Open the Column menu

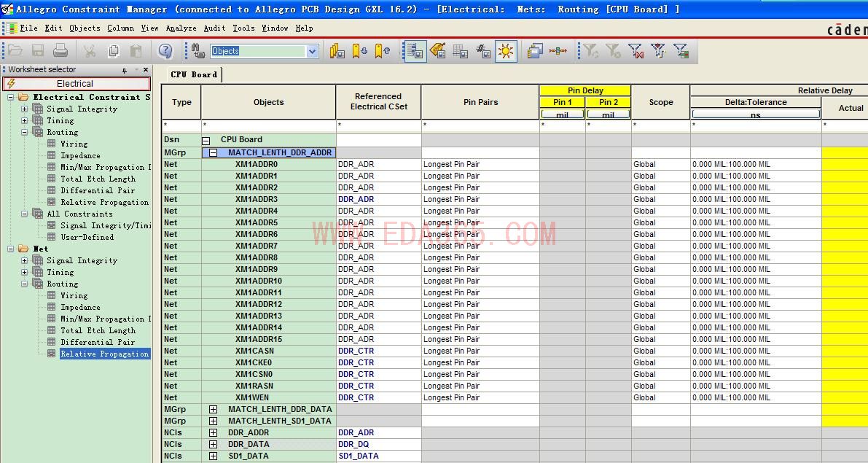(x=120, y=28)
